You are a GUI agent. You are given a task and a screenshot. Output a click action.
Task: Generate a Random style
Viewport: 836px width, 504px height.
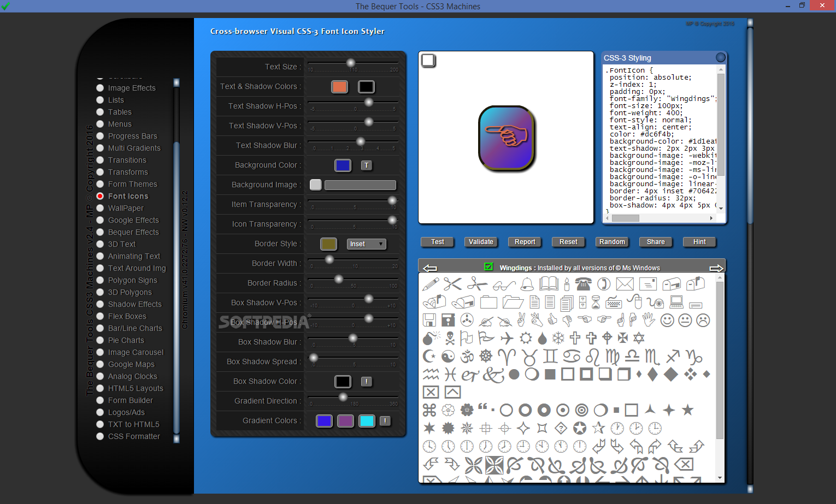click(x=612, y=242)
